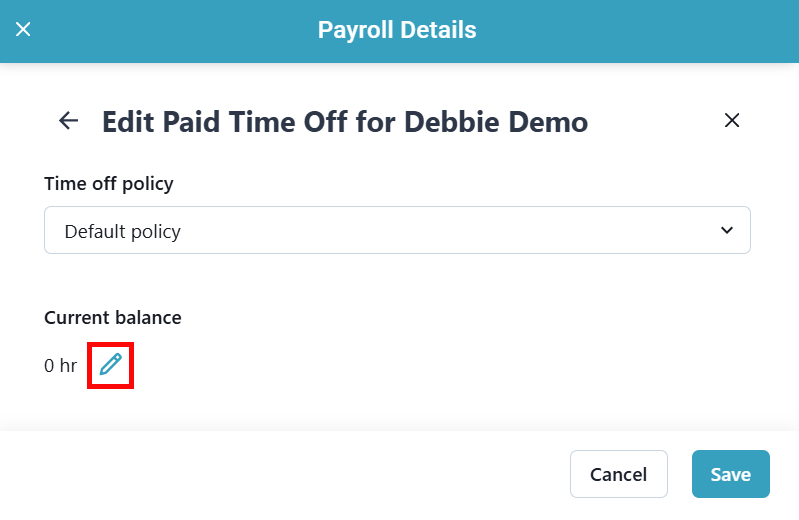The width and height of the screenshot is (799, 520).
Task: Cancel the paid time off changes
Action: [x=618, y=474]
